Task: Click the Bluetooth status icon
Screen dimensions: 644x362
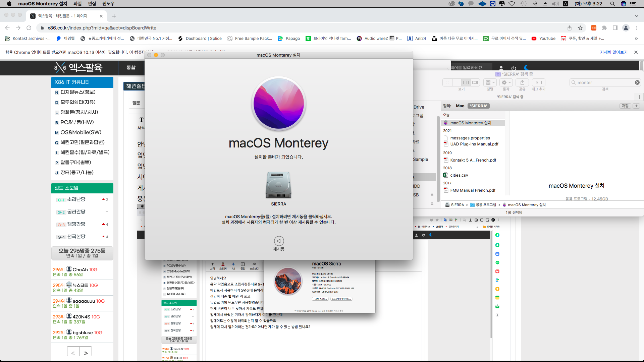Action: [x=535, y=4]
